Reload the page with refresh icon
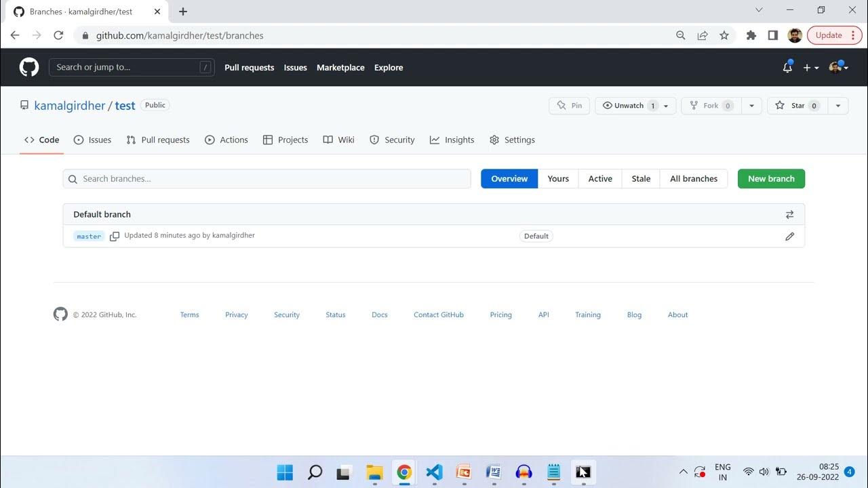Image resolution: width=868 pixels, height=488 pixels. pyautogui.click(x=58, y=35)
